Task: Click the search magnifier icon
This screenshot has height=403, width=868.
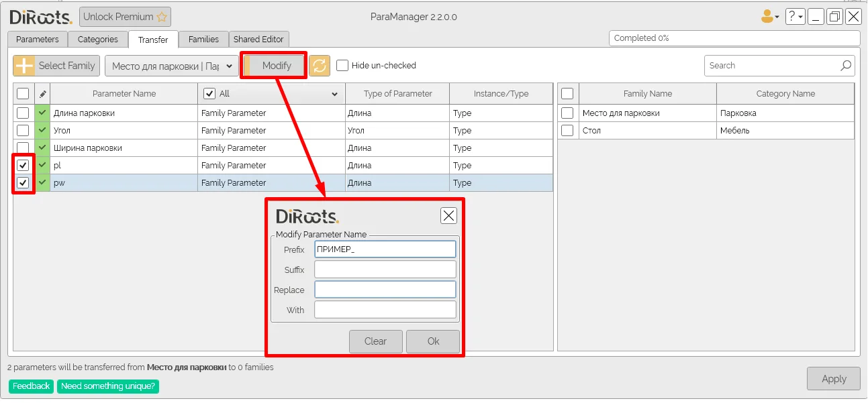Action: point(846,66)
